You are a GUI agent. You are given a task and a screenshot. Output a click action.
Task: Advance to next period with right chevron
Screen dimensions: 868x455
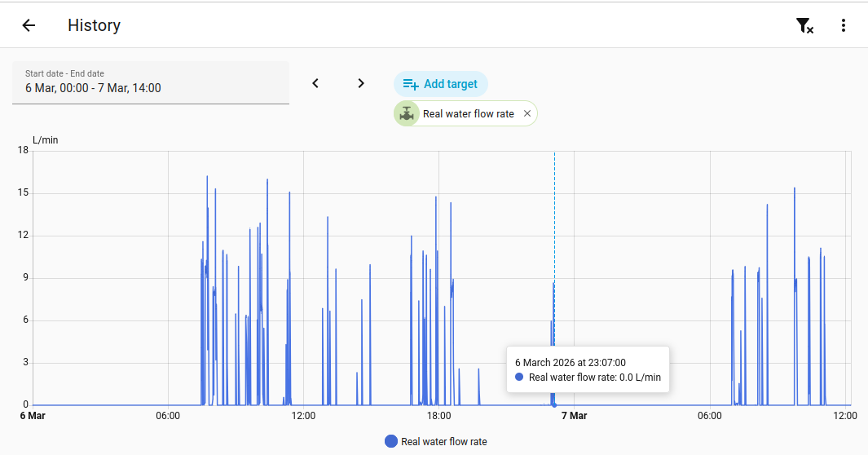pos(361,83)
